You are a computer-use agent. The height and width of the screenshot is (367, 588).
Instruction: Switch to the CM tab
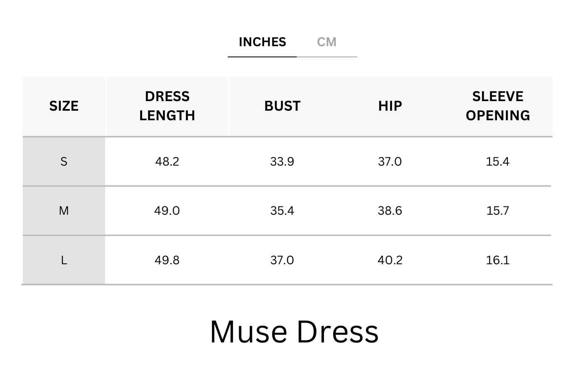click(326, 42)
